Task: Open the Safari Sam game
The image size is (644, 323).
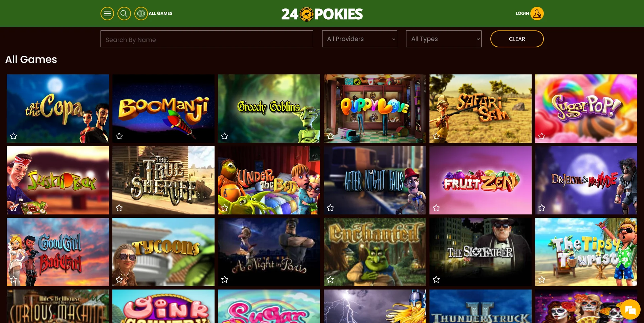Action: pos(481,109)
